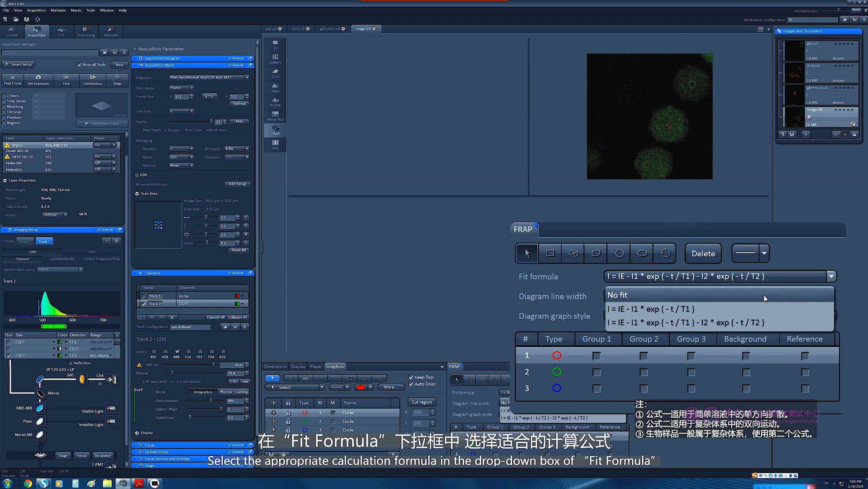Screen dimensions: 868x489
Task: Click the More... button in Graphics
Action: pos(391,388)
